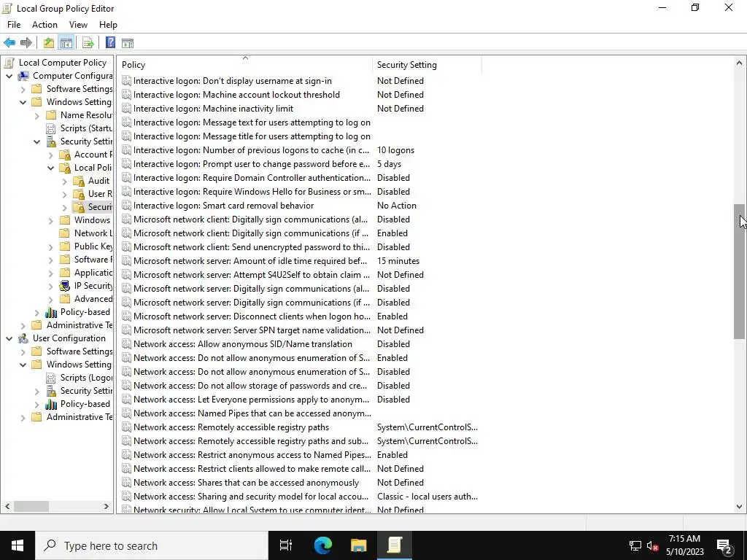This screenshot has width=747, height=560.
Task: Sort by the Policy column header
Action: (245, 65)
